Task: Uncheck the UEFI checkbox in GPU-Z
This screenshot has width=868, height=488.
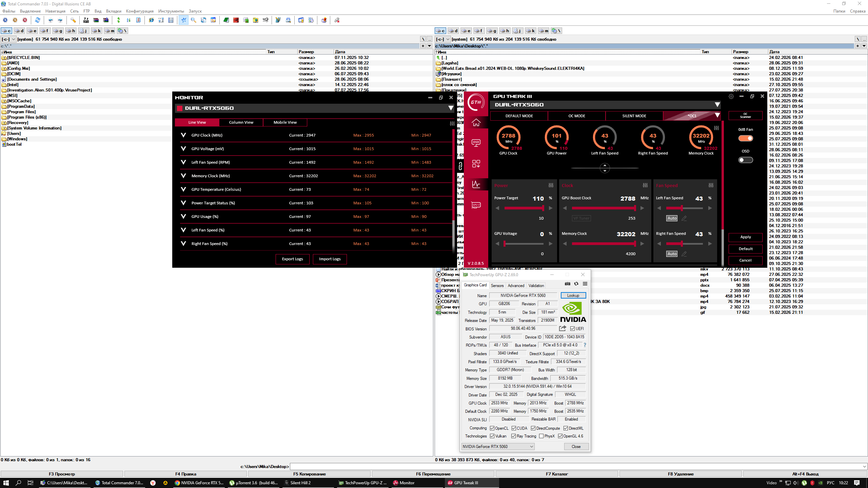Action: [x=572, y=329]
